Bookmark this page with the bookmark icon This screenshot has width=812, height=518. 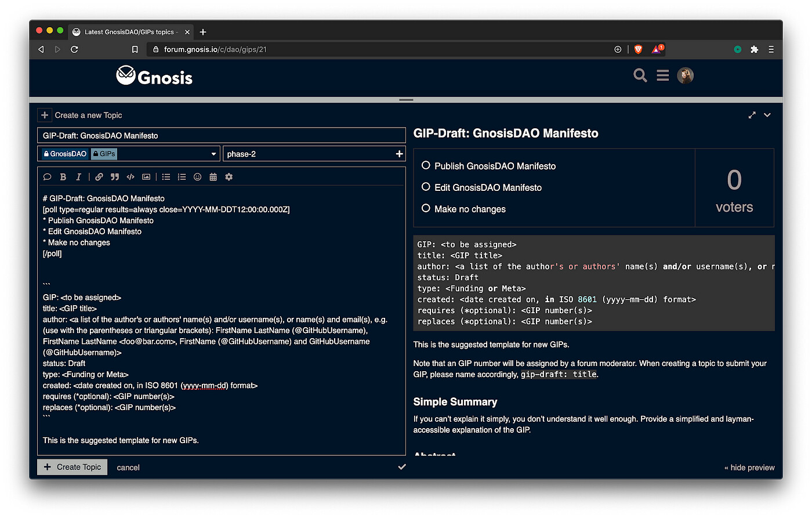pyautogui.click(x=135, y=49)
